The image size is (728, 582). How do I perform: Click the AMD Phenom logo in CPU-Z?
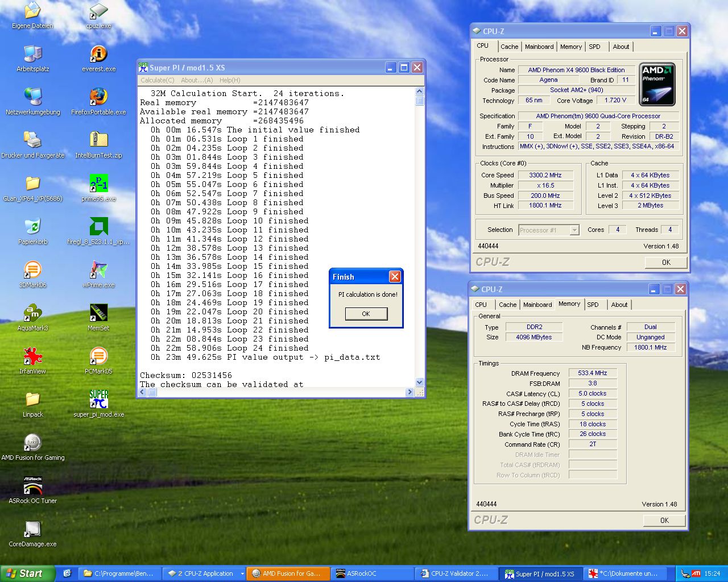click(657, 84)
